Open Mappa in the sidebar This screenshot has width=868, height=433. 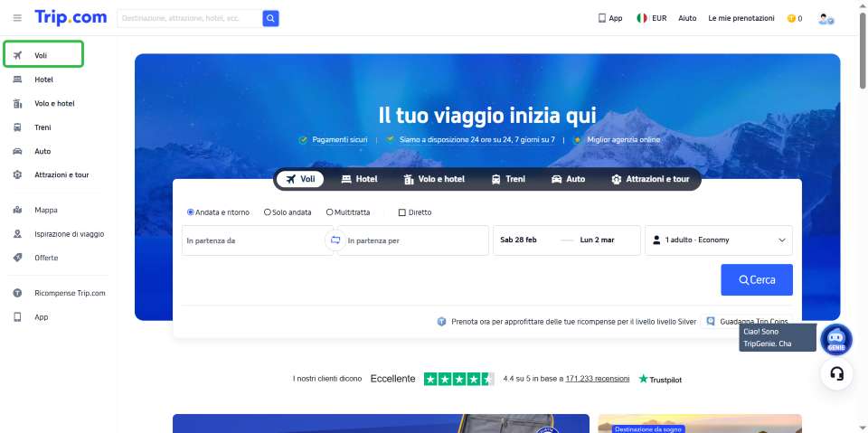click(45, 210)
